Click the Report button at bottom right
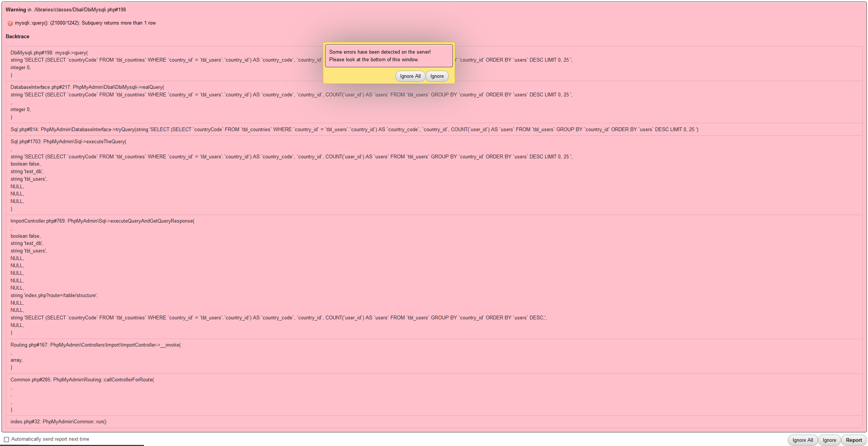The height and width of the screenshot is (446, 868). click(x=854, y=440)
